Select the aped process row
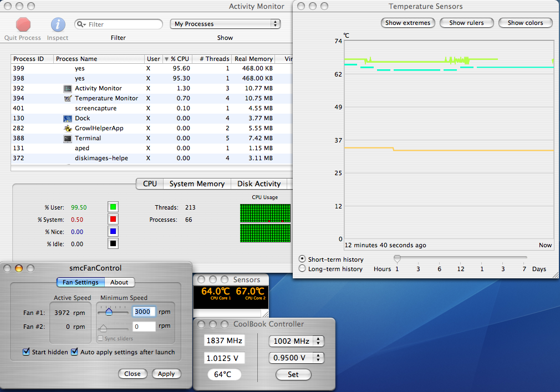 152,149
